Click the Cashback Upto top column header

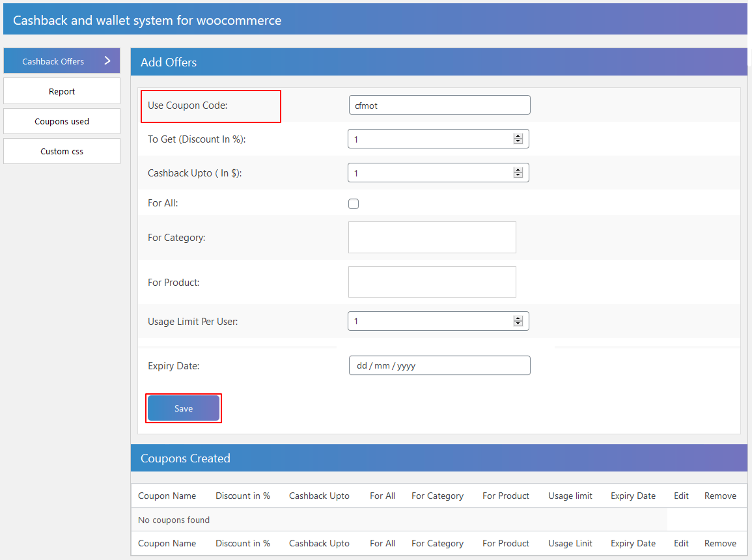[x=319, y=496]
